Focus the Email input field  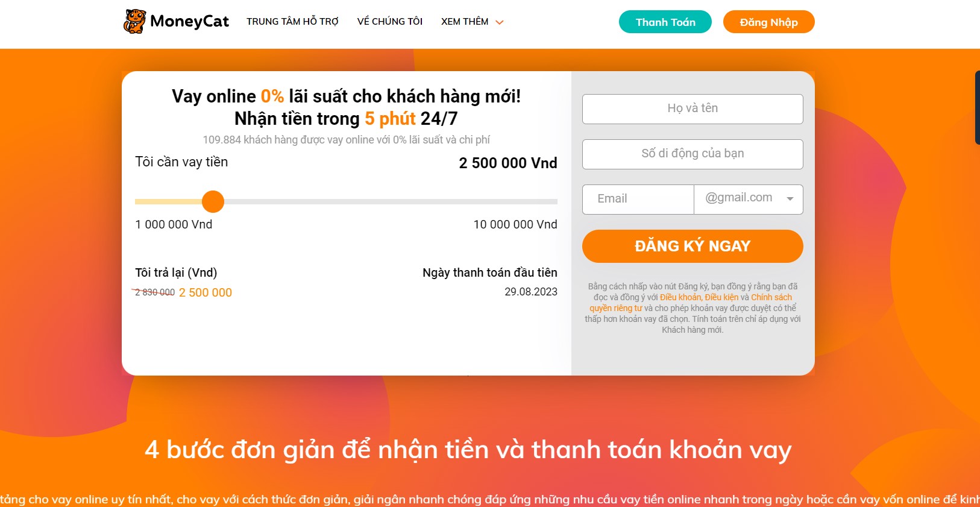638,200
